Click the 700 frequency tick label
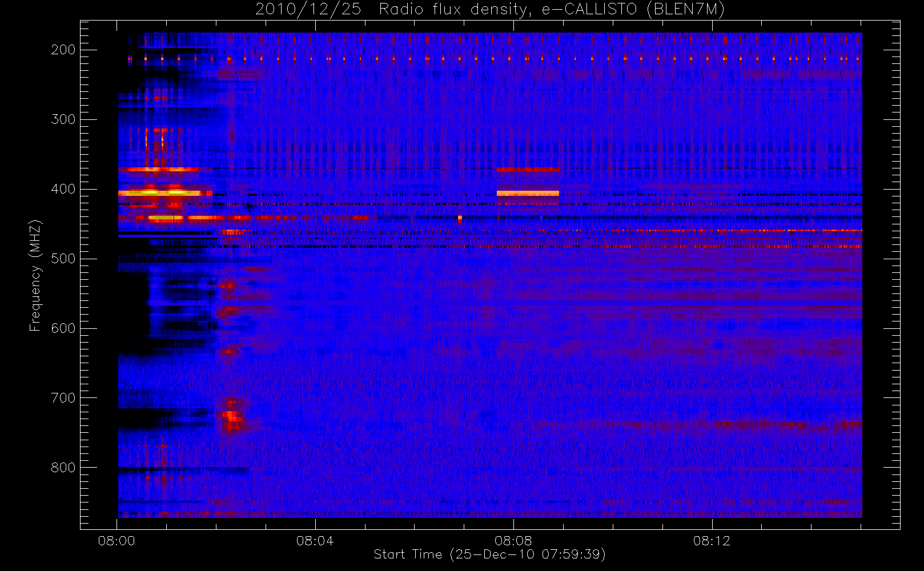Viewport: 924px width, 571px height. coord(63,398)
